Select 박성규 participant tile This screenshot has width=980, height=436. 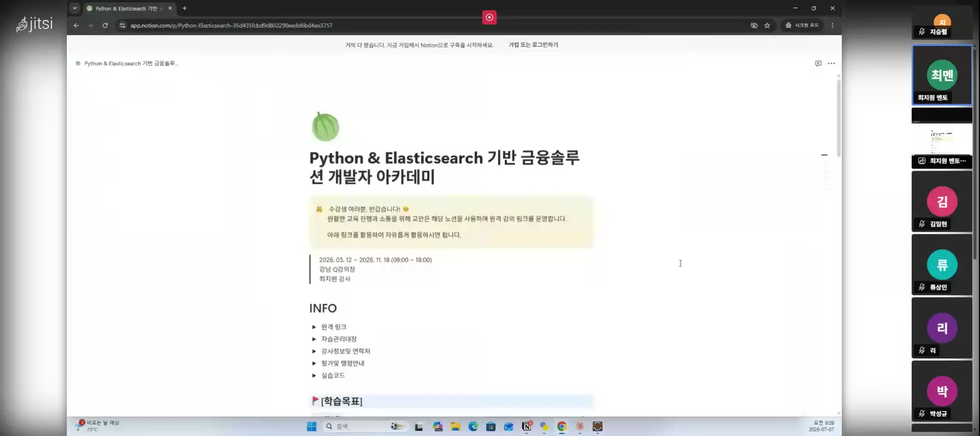coord(942,392)
